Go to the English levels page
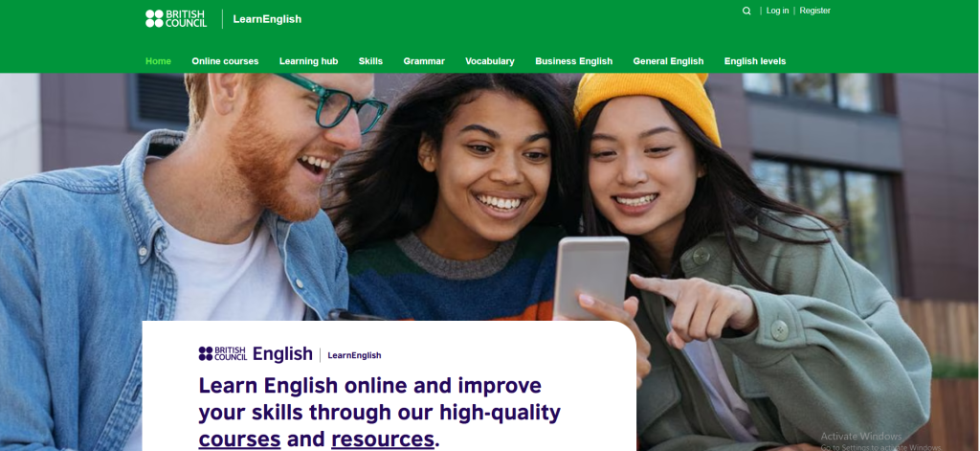The width and height of the screenshot is (980, 451). (755, 61)
